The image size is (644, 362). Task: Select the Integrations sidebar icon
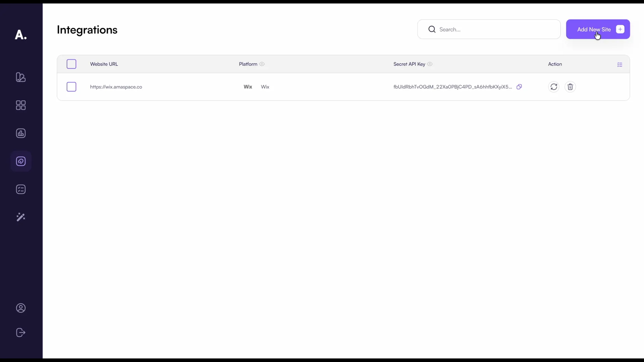tap(21, 161)
